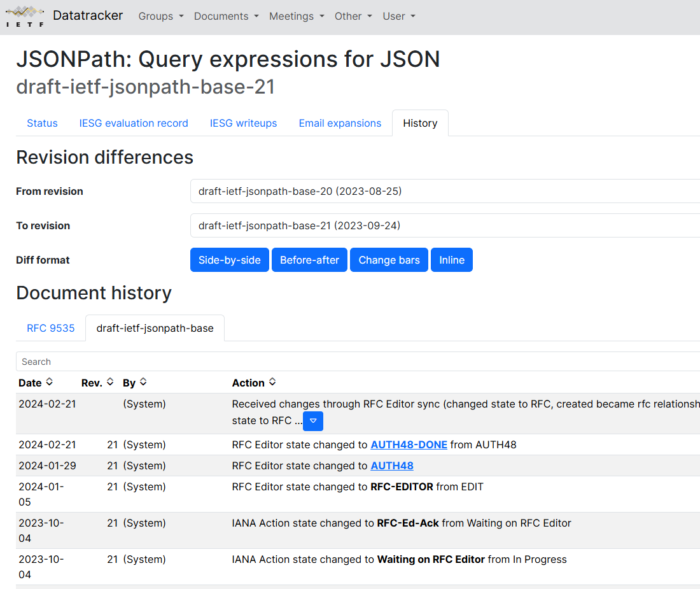Follow the AUTH48 link in 2024-01-29 row

[392, 465]
